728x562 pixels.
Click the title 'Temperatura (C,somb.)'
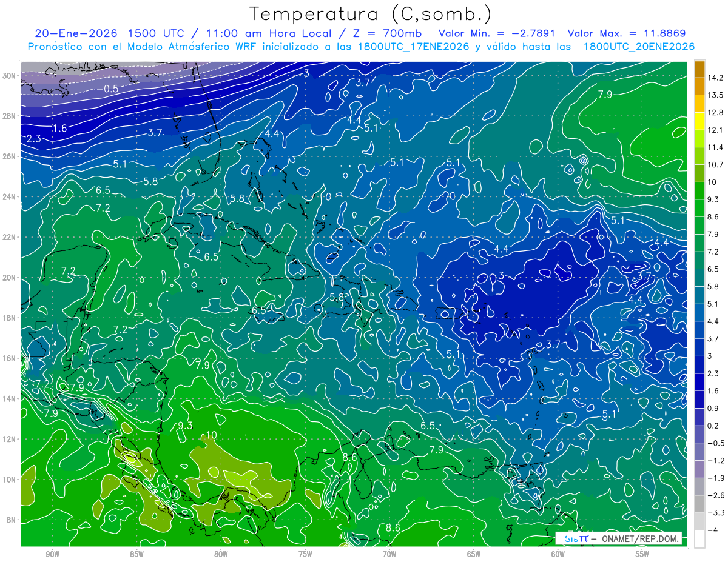(371, 13)
